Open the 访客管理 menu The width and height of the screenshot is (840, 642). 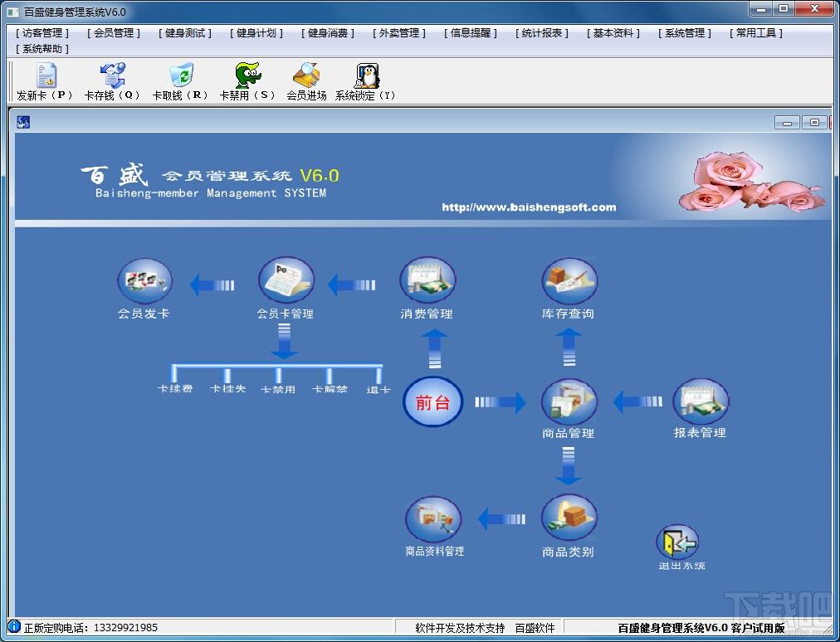click(x=42, y=33)
